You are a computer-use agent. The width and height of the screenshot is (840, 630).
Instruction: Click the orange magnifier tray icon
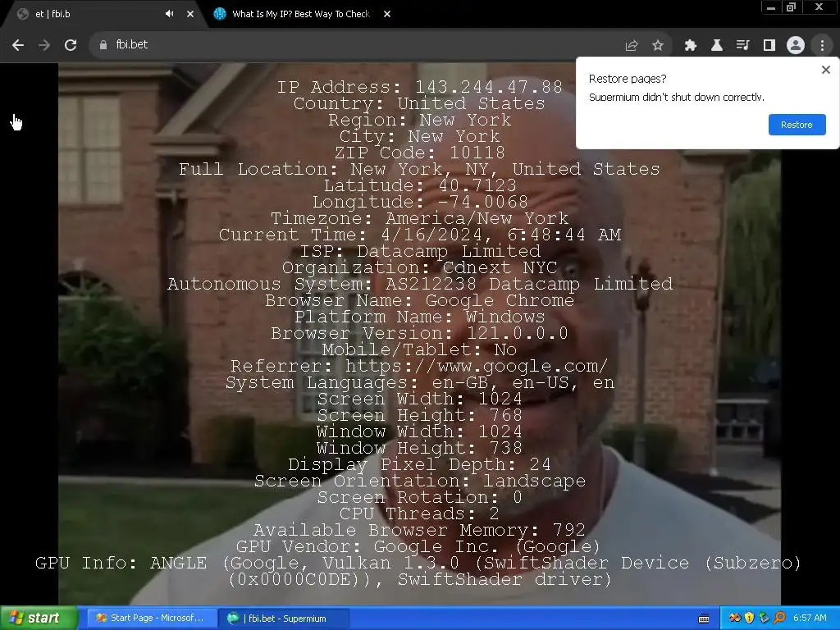[x=779, y=619]
